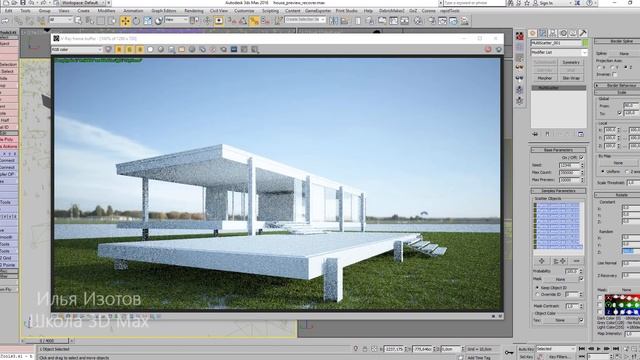Open Render Setup teapot icon

tap(431, 21)
